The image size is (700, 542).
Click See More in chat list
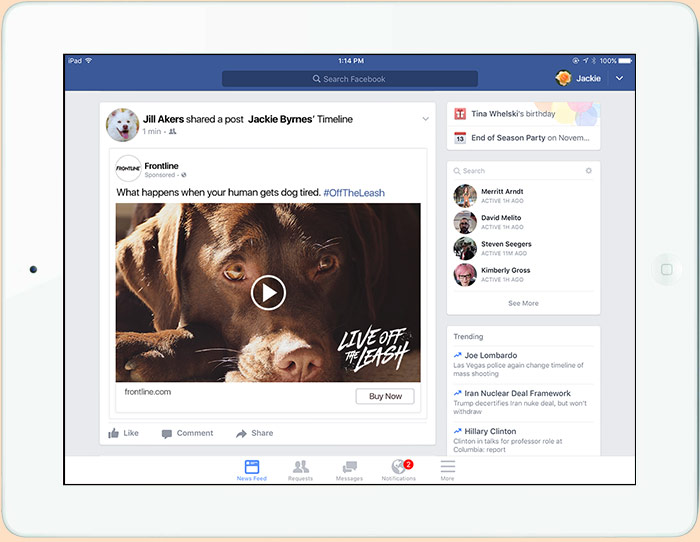point(523,303)
